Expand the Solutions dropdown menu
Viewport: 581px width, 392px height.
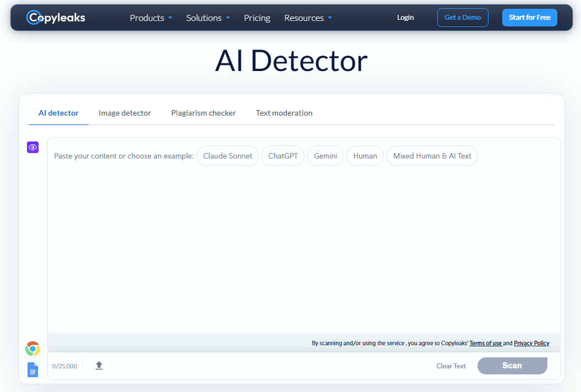click(x=208, y=18)
